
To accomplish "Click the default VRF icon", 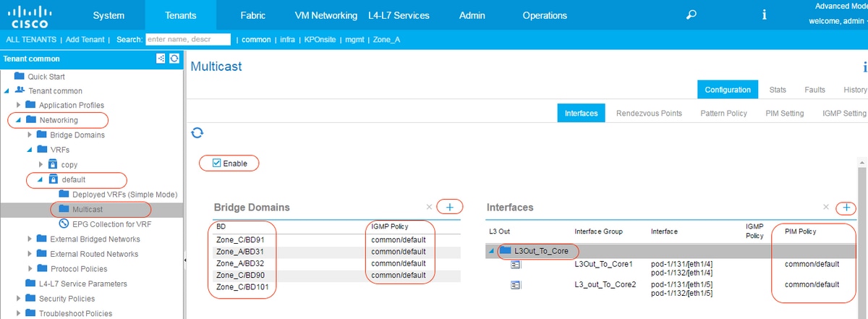I will (53, 179).
